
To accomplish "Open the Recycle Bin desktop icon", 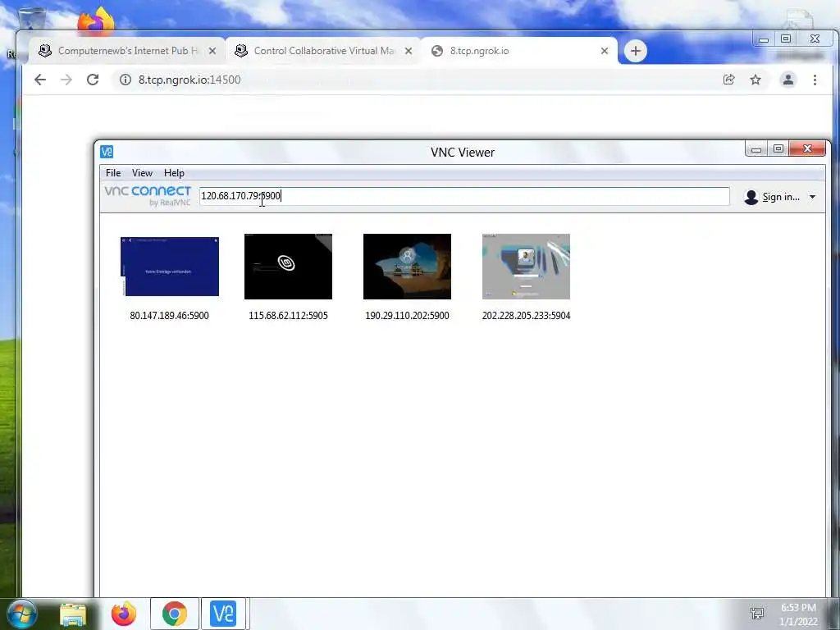I will (32, 19).
